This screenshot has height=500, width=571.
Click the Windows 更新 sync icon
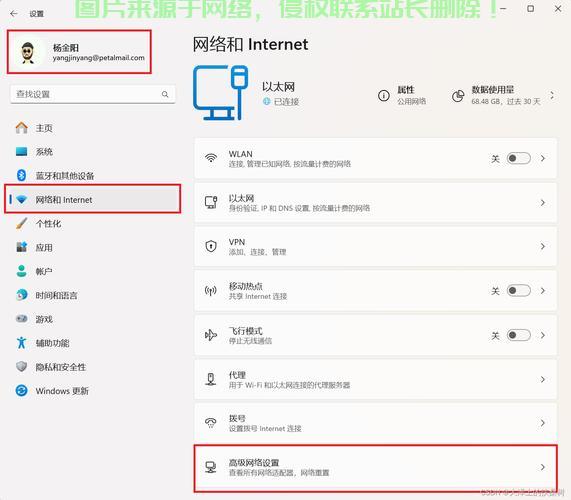coord(21,390)
